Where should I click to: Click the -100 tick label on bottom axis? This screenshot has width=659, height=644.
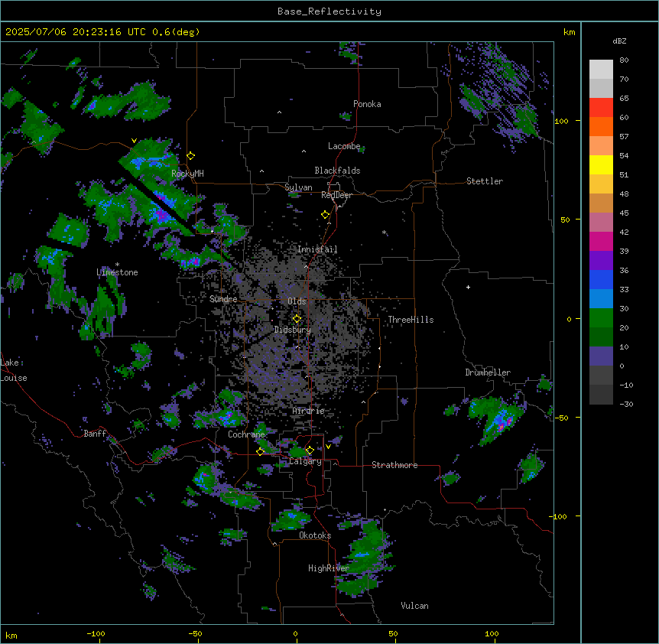(96, 633)
